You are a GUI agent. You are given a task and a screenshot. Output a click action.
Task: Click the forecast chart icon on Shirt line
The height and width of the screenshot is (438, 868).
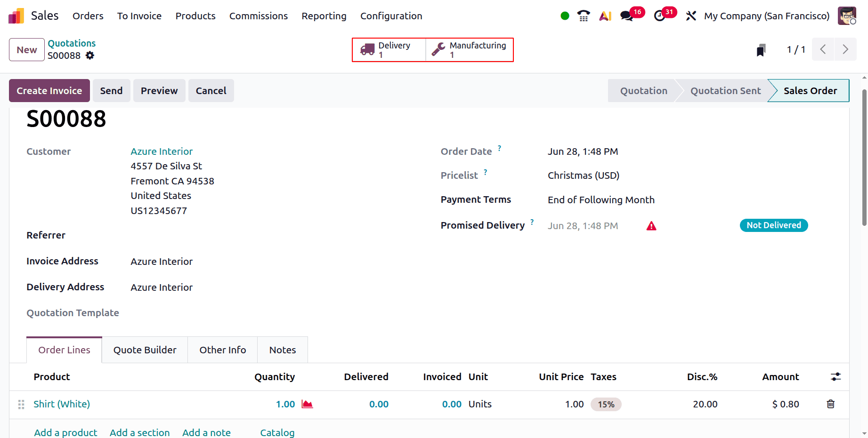click(307, 404)
